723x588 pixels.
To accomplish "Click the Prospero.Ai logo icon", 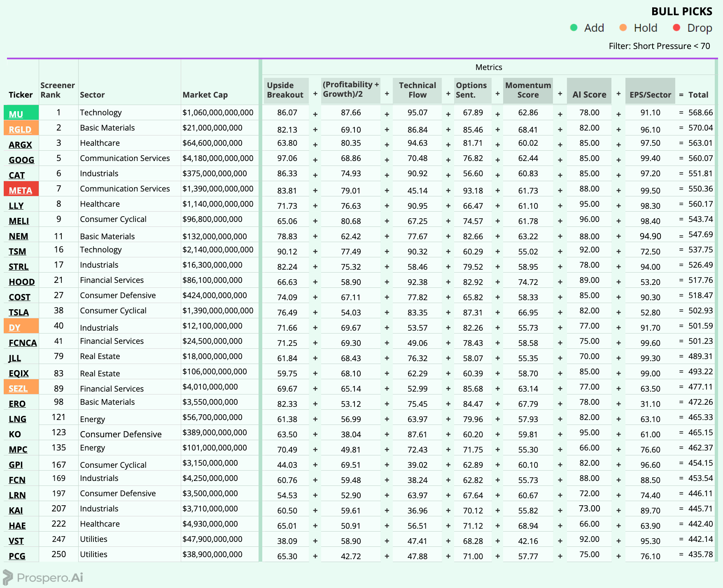I will (x=8, y=577).
